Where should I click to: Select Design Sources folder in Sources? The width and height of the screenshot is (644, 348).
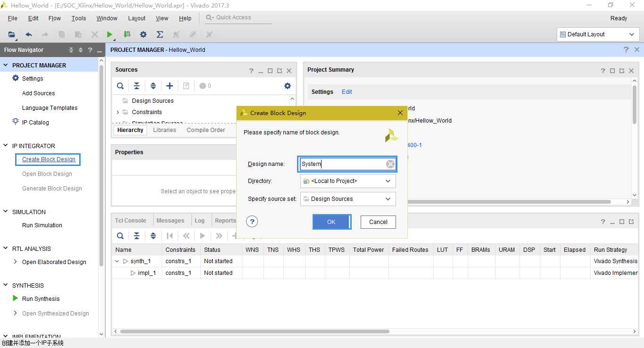pos(153,101)
